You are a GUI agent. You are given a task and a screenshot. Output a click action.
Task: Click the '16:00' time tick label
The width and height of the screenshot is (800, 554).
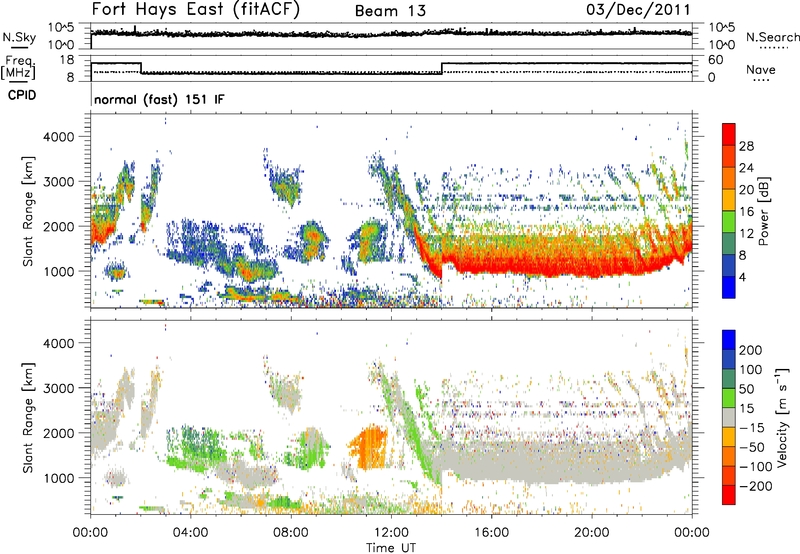click(x=491, y=533)
